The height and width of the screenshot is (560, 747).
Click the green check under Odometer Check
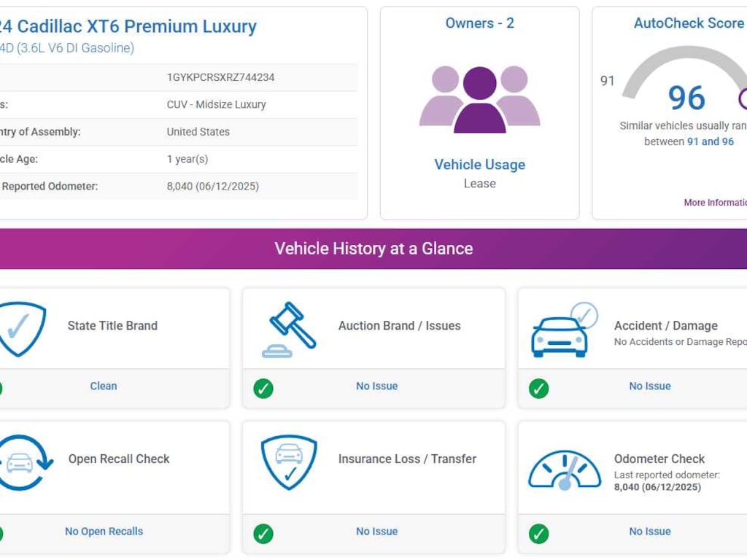[538, 534]
